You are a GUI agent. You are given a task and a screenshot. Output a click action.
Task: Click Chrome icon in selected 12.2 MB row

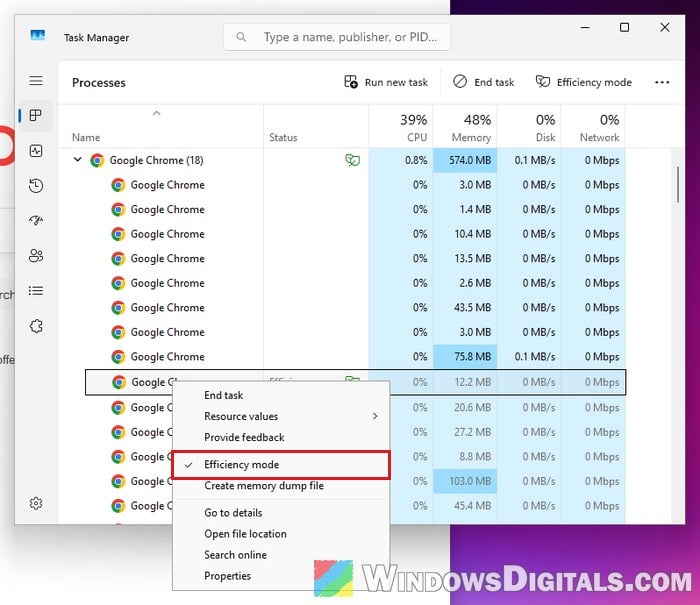119,382
